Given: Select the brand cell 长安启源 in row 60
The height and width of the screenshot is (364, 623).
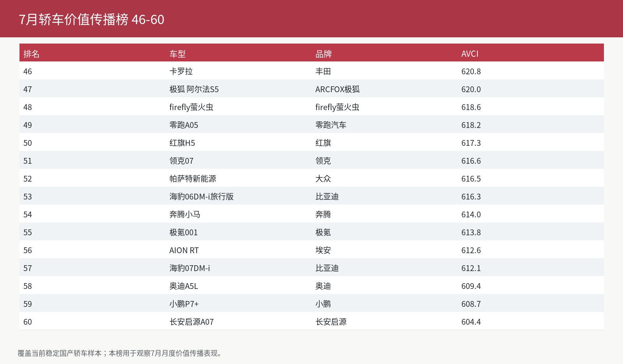Looking at the screenshot, I should pyautogui.click(x=331, y=322).
